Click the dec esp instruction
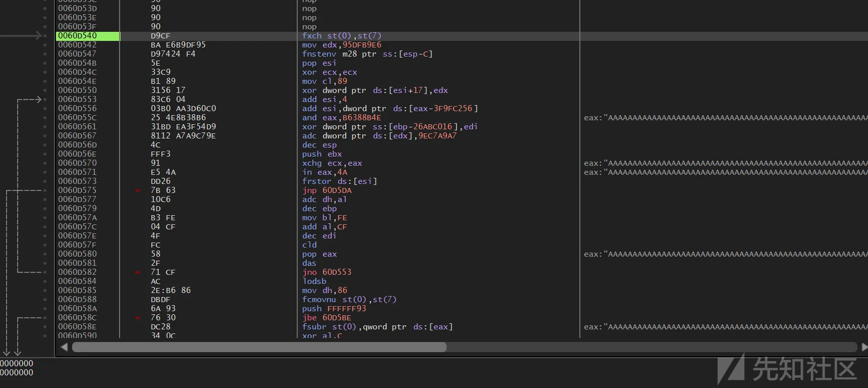The image size is (868, 388). click(319, 145)
